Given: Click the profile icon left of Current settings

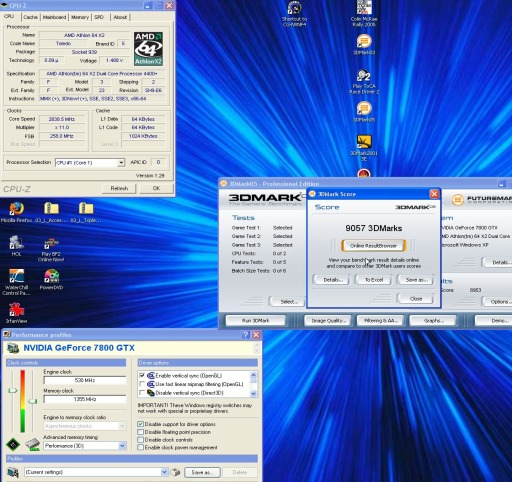Looking at the screenshot, I should 13,472.
